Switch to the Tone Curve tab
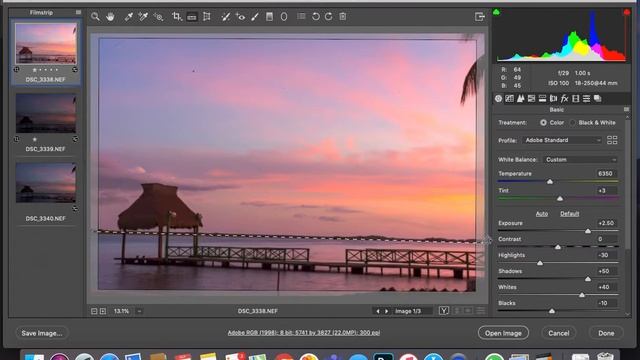The height and width of the screenshot is (360, 640). point(509,98)
